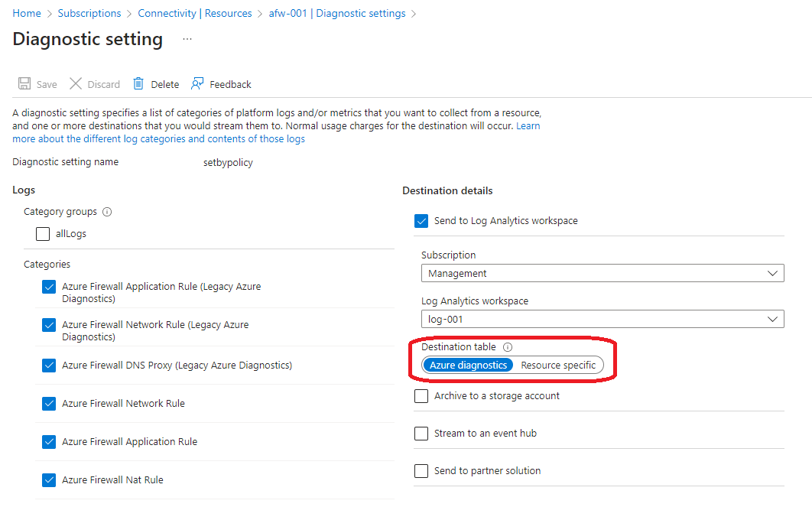Enable the allLogs category group checkbox
Screen dimensions: 812x507
pos(42,233)
